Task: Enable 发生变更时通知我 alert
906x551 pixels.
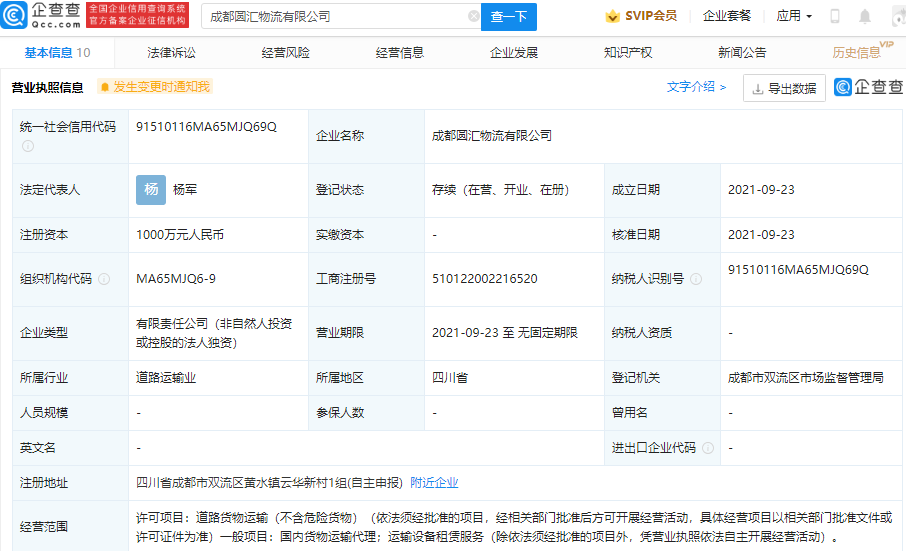Action: click(x=155, y=87)
